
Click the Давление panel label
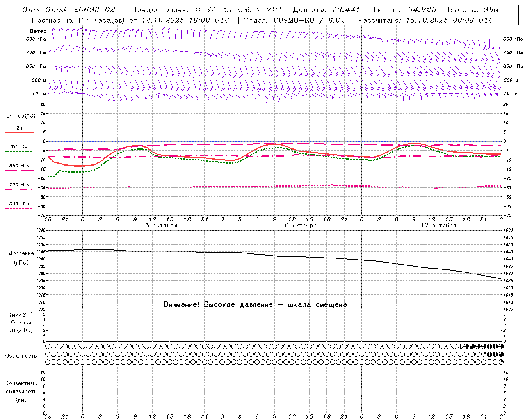[x=21, y=253]
